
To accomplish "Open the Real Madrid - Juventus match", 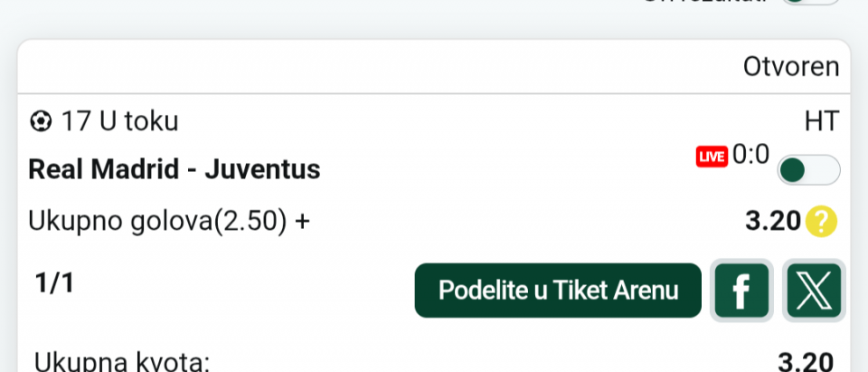I will pos(175,169).
